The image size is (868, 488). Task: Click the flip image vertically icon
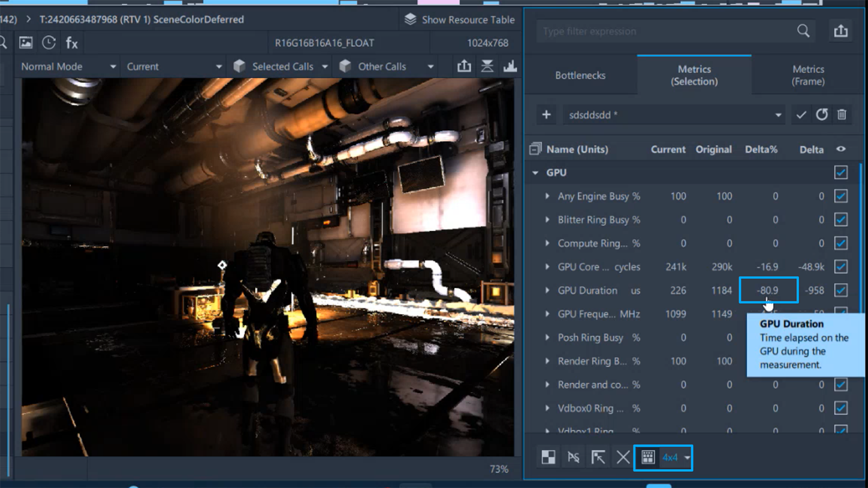(487, 67)
